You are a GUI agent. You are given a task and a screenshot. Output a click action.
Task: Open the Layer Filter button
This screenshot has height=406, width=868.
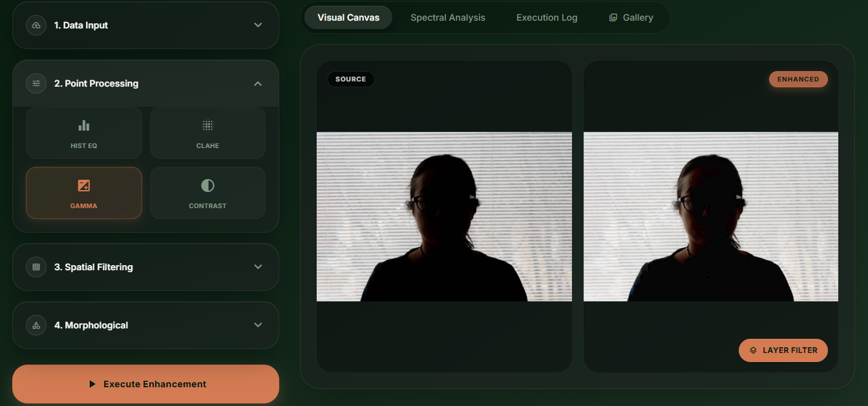click(783, 350)
